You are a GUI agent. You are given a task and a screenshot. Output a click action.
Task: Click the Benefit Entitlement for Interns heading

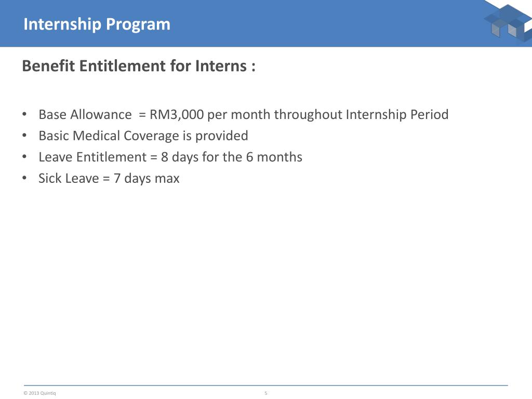(139, 66)
